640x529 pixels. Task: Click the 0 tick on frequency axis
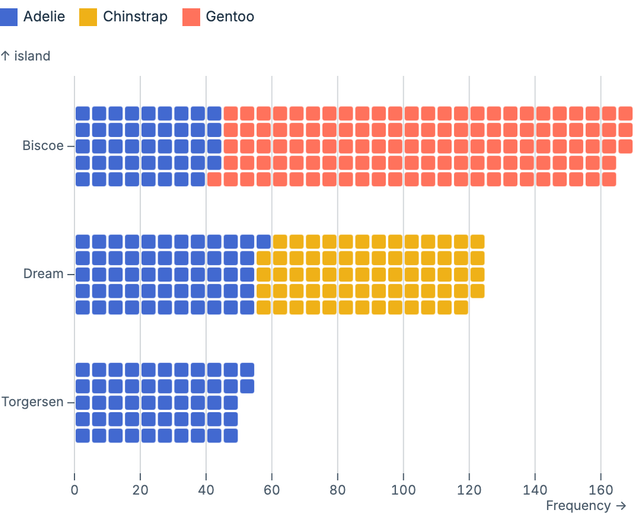(75, 490)
